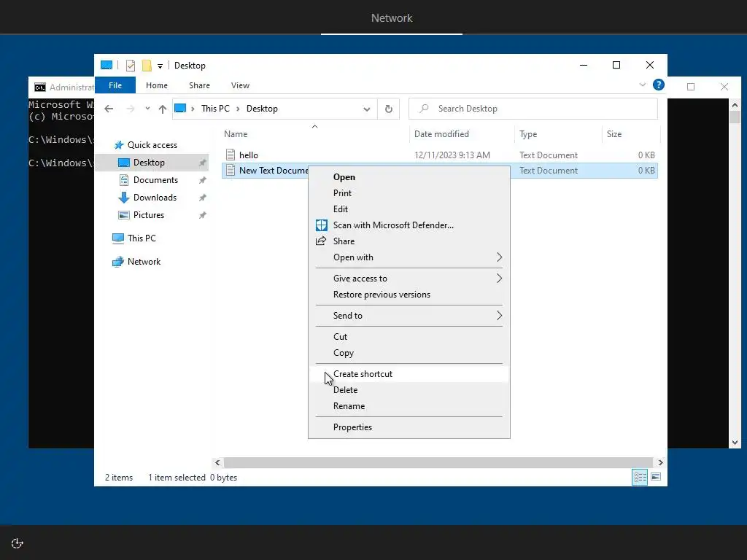The height and width of the screenshot is (560, 747).
Task: Switch to the Share ribbon tab
Action: 199,85
